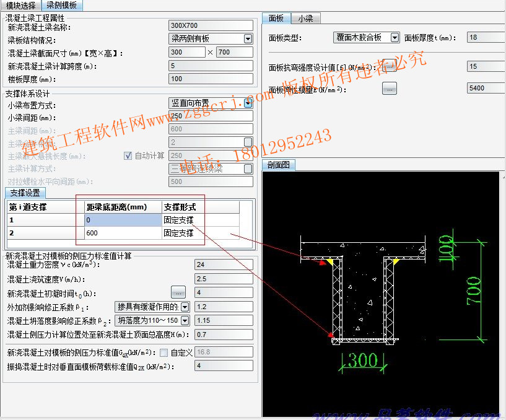Screen dimensions: 506x420
Task: Edit the 面板抗弯强度设计值 field showing 15
Action: [486, 66]
